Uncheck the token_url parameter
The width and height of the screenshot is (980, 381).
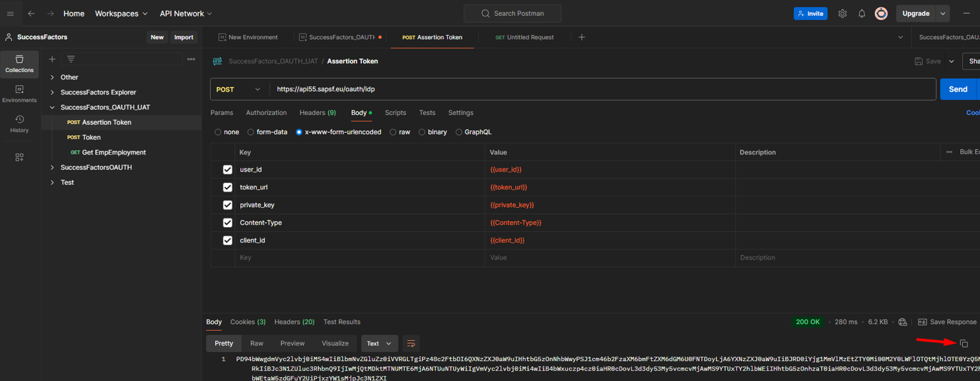(x=228, y=188)
